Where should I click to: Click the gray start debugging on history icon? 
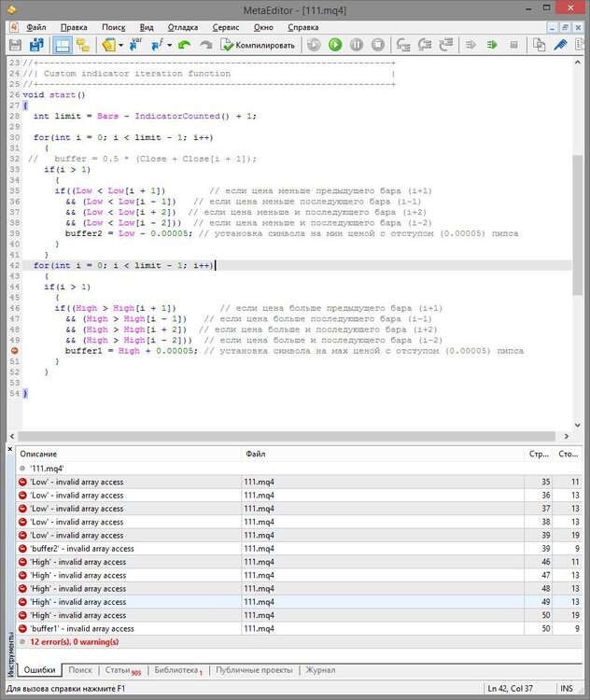[314, 45]
